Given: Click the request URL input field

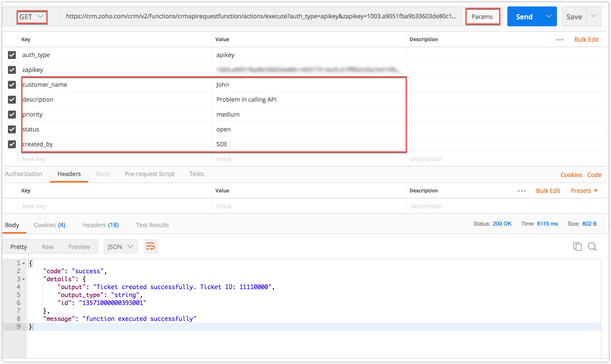Looking at the screenshot, I should [261, 16].
